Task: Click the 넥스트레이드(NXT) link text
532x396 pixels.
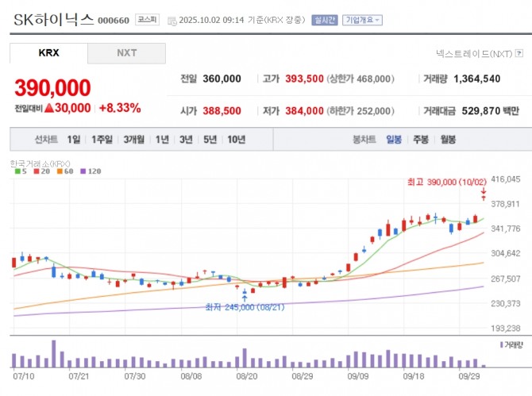Action: coord(474,54)
